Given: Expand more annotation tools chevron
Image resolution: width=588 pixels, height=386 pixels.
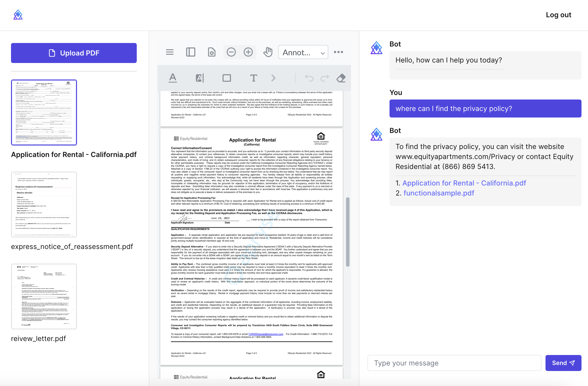Looking at the screenshot, I should [x=273, y=78].
